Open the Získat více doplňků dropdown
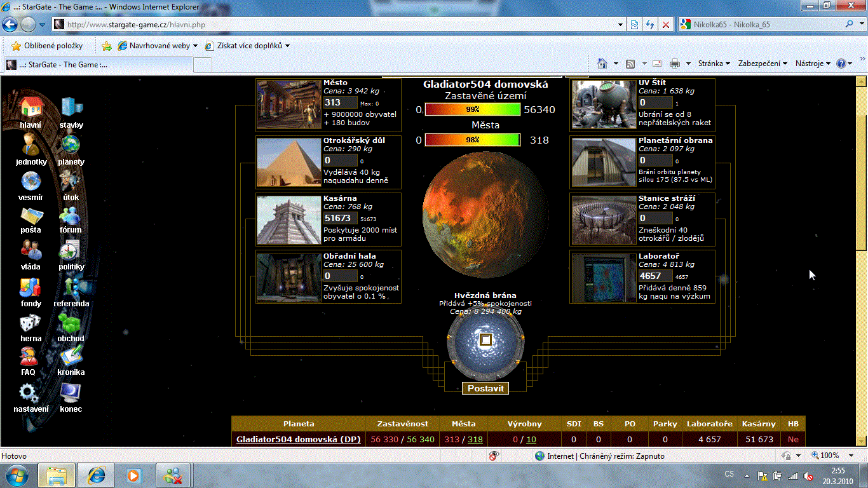This screenshot has height=488, width=868. tap(248, 46)
